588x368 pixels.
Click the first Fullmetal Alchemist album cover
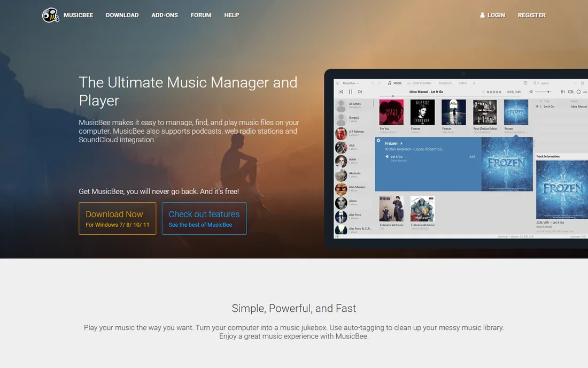tap(391, 209)
